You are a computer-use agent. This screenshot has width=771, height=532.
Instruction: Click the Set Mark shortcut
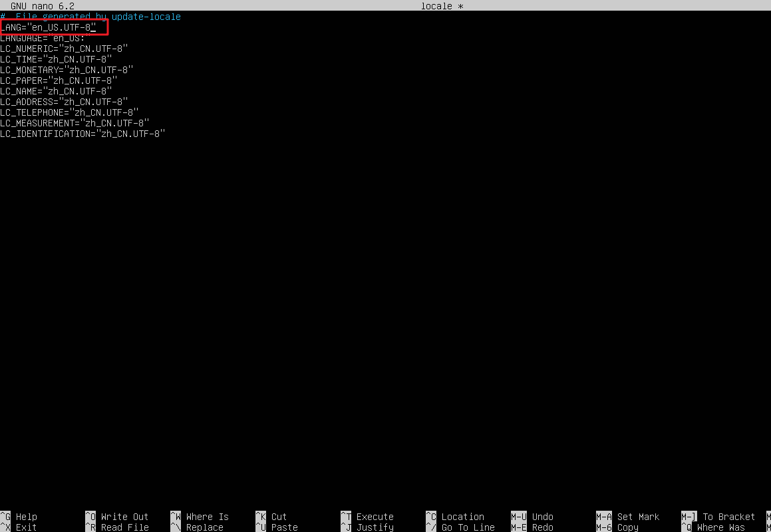coord(638,517)
